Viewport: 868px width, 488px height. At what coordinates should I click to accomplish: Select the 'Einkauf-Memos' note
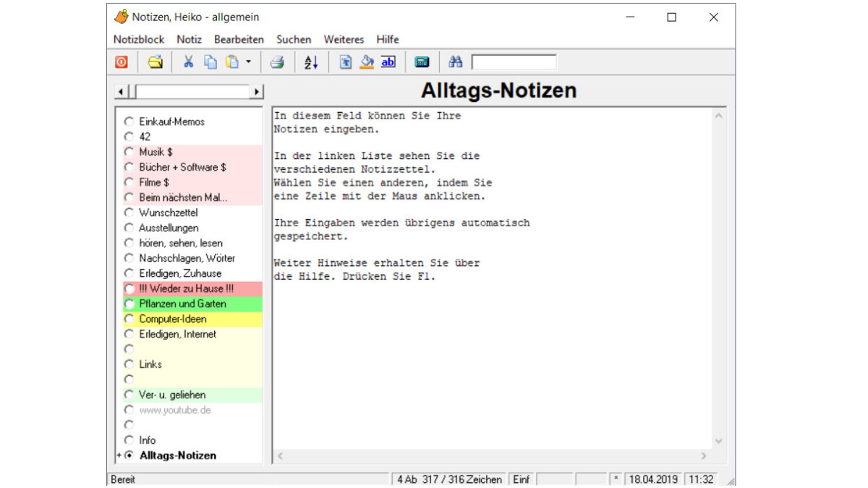pyautogui.click(x=172, y=121)
